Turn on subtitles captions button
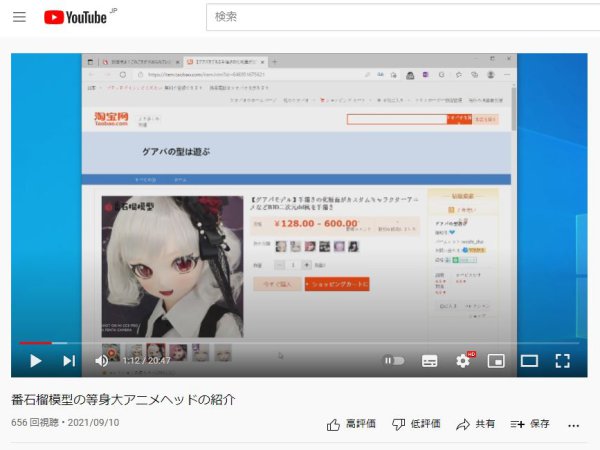 [429, 360]
